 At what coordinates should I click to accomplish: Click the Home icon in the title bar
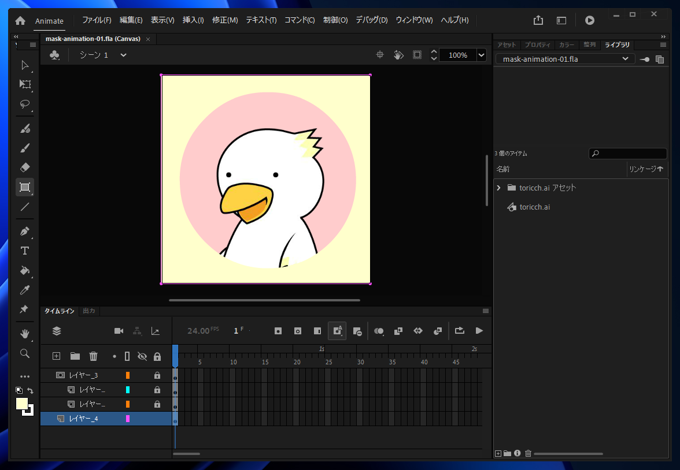(19, 20)
